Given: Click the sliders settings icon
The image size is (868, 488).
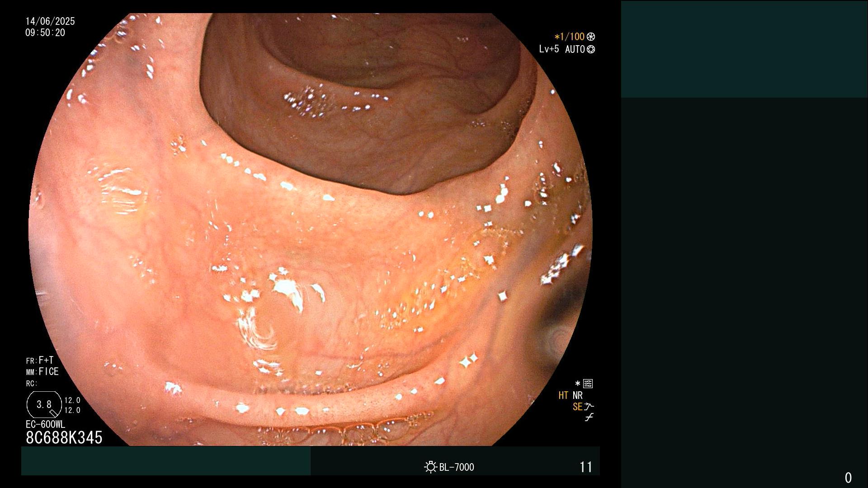Looking at the screenshot, I should point(588,384).
